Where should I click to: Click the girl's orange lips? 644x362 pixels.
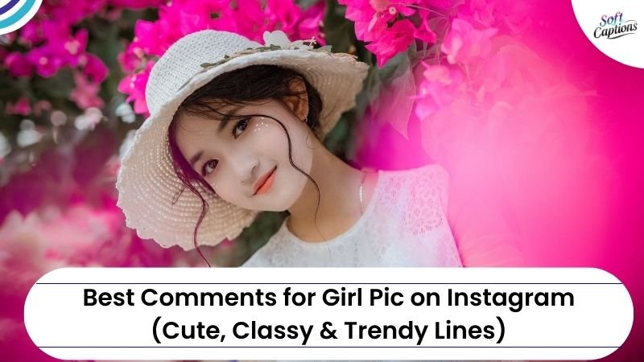click(x=264, y=182)
